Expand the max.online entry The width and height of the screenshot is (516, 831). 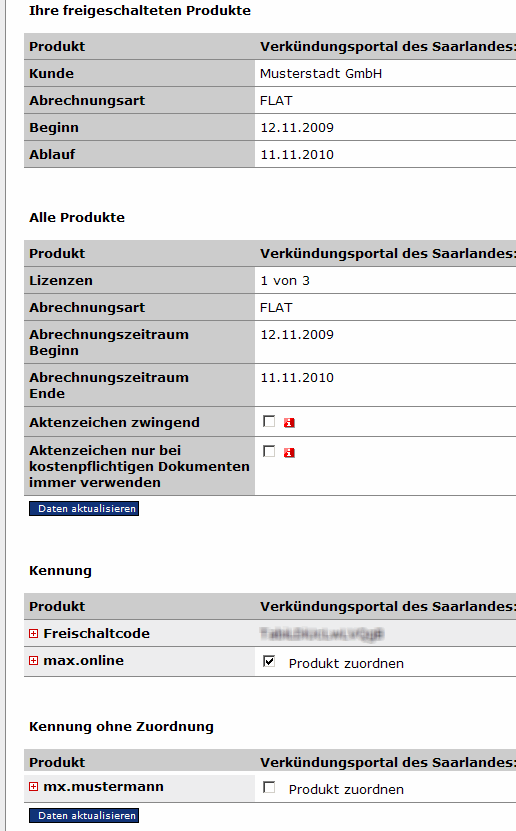(x=33, y=660)
